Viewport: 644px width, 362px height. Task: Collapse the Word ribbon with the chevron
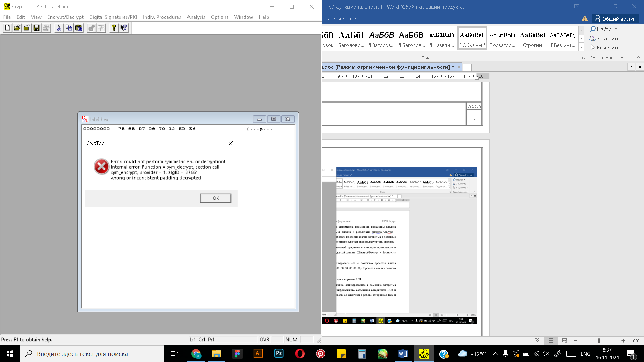point(638,58)
